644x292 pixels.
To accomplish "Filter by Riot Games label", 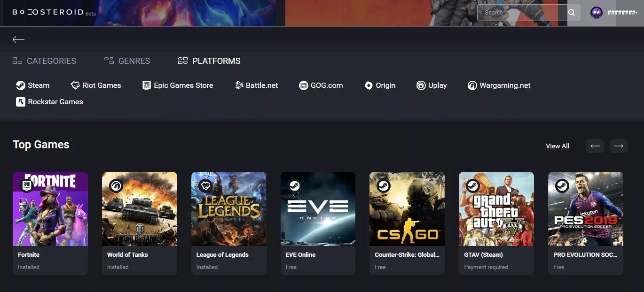I will tap(102, 85).
